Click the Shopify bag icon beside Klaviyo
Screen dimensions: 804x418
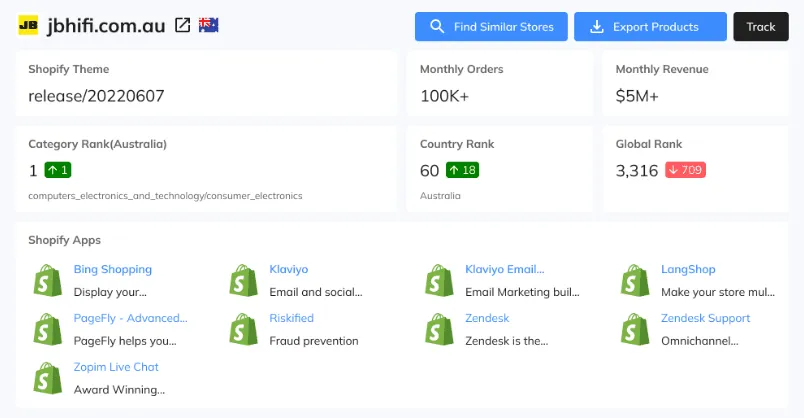(244, 281)
